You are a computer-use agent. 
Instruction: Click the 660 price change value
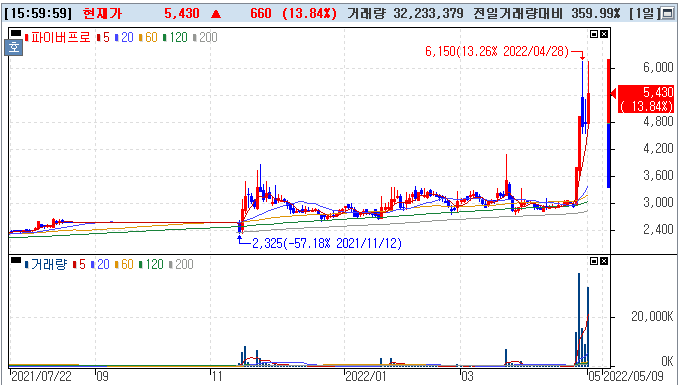[261, 13]
